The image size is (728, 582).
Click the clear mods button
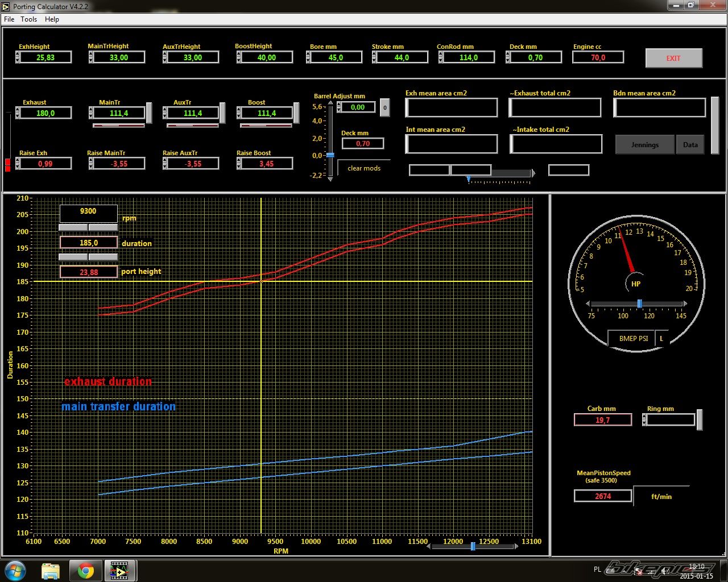point(364,168)
